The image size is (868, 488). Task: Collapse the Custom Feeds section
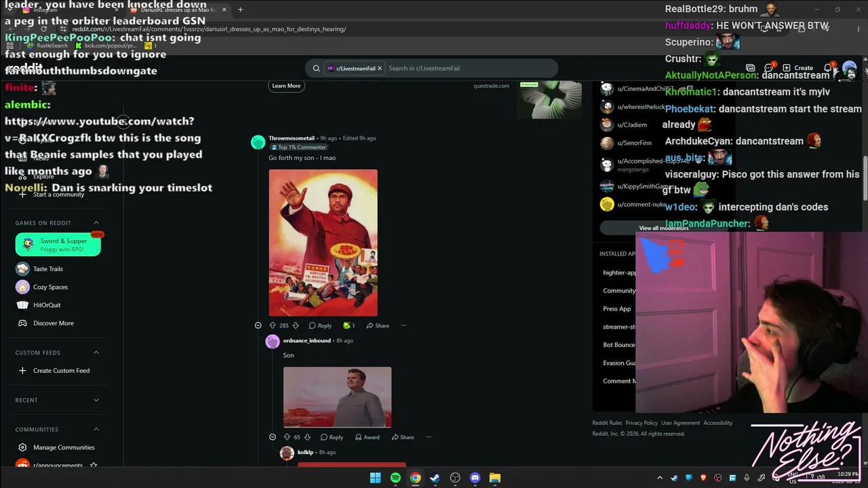(x=96, y=352)
